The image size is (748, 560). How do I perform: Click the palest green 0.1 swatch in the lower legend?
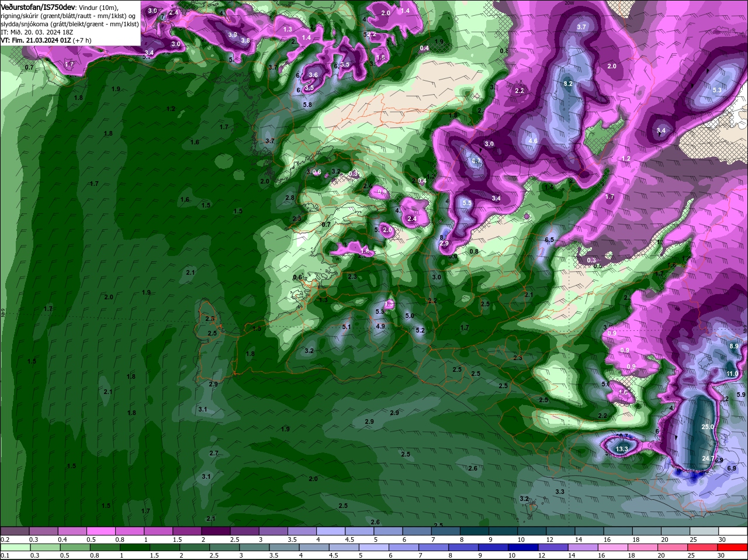(15, 547)
